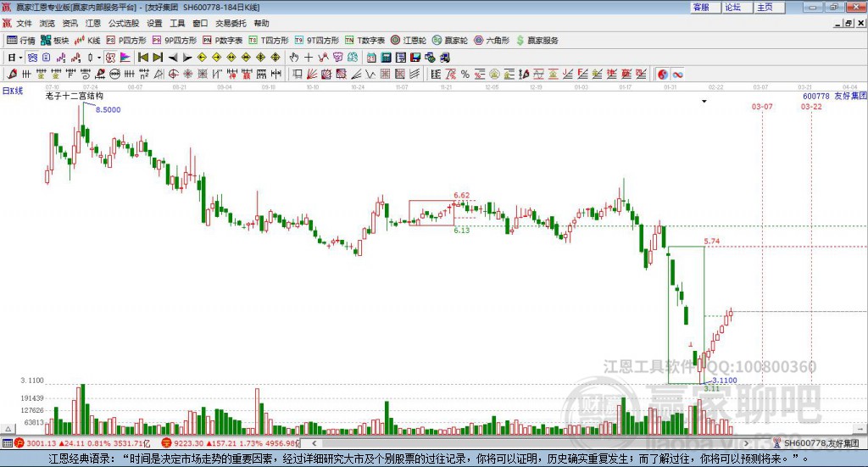Click the blue-red infinity loop icon
Screen dimensions: 868x467
[x=677, y=75]
